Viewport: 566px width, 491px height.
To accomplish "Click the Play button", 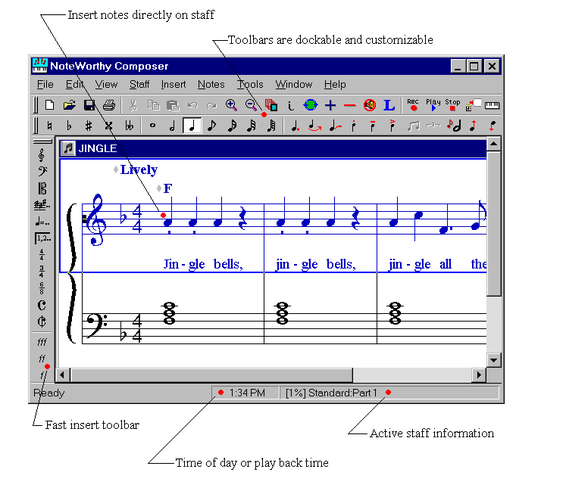I will coord(433,105).
